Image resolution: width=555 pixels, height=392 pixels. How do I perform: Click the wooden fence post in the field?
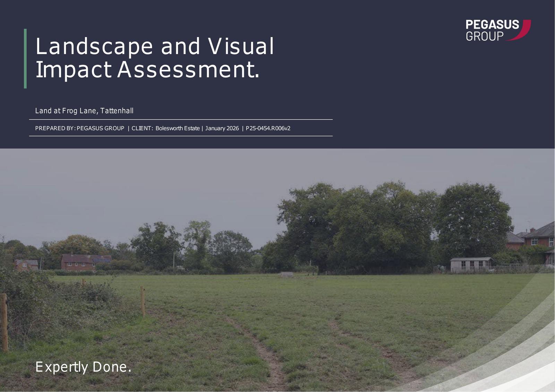coord(143,300)
